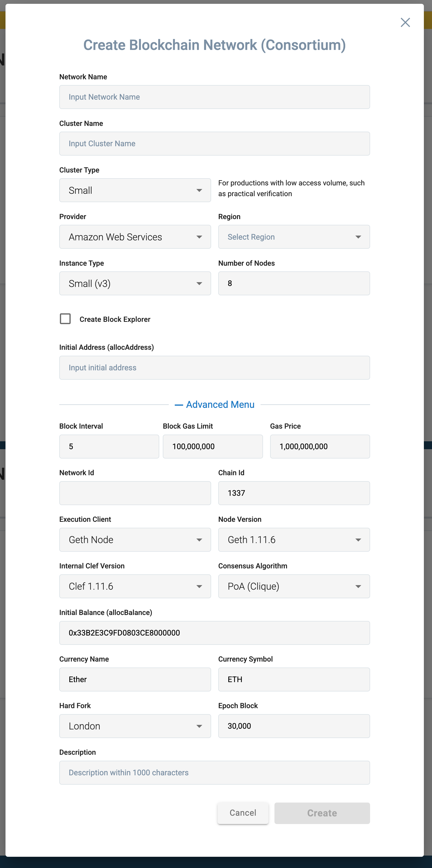Click the Gas Price field
Image resolution: width=432 pixels, height=868 pixels.
(x=320, y=447)
